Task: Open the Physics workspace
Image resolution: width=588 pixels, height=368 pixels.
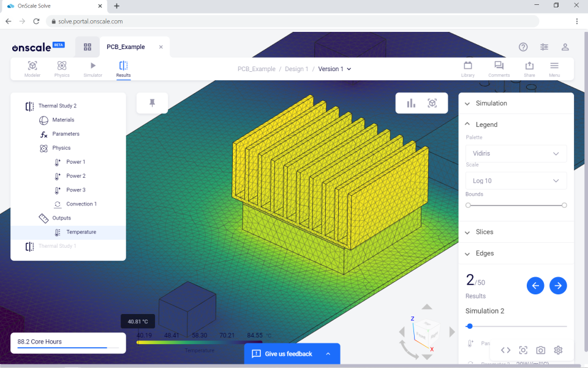Action: pos(62,69)
